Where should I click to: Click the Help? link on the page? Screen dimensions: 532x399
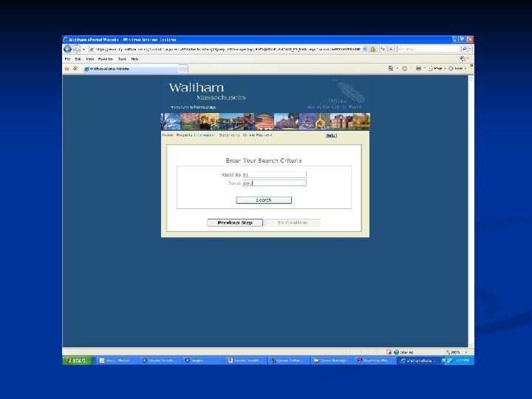tap(332, 135)
